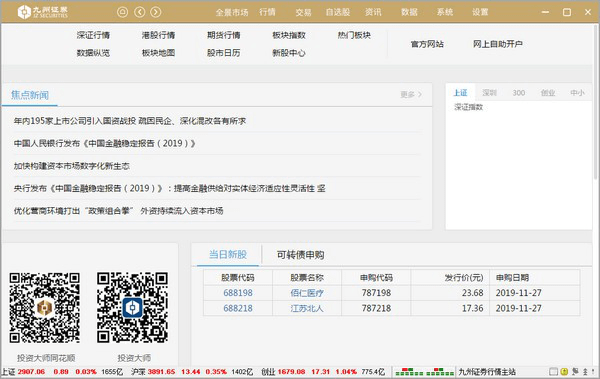Image resolution: width=600 pixels, height=379 pixels.
Task: Open the 自选股 menu
Action: click(338, 12)
